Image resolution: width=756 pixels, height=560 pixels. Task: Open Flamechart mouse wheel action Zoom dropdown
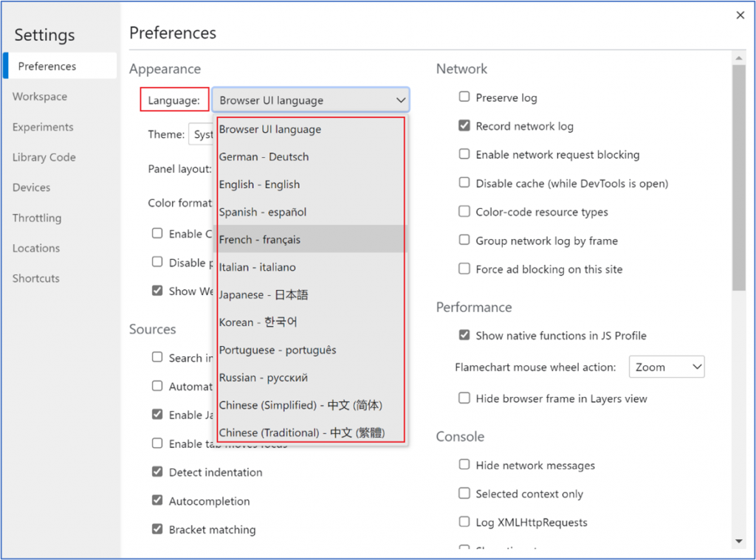667,367
